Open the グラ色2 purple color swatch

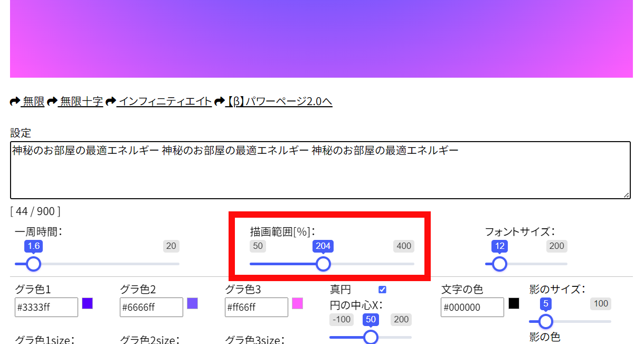193,303
